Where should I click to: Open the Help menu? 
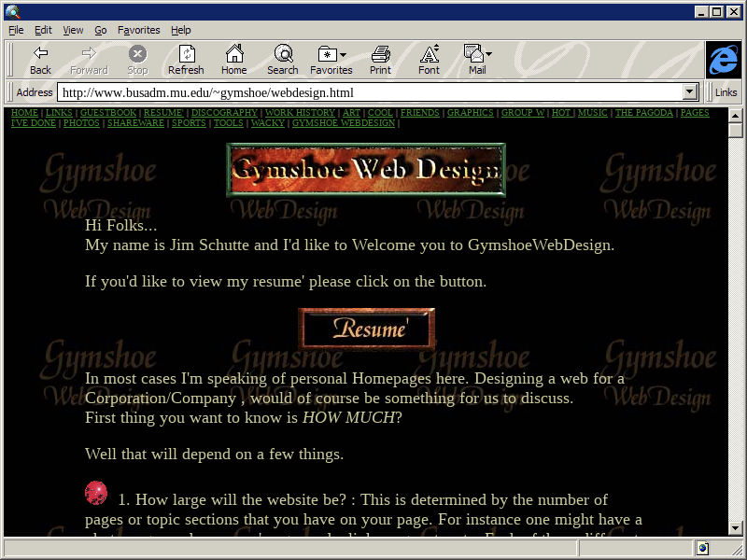[x=180, y=30]
